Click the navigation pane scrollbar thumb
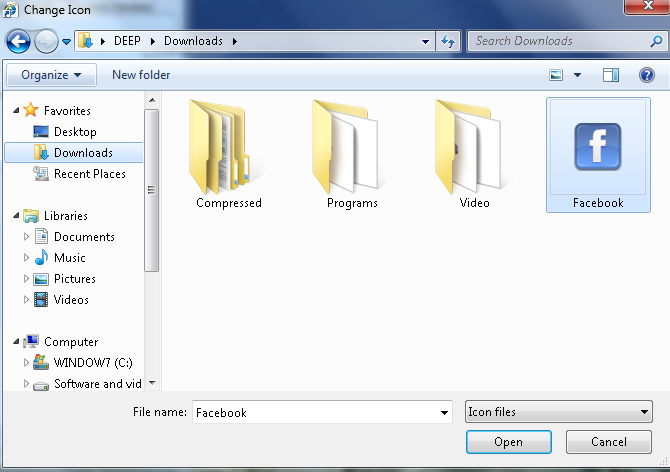This screenshot has height=472, width=670. 151,190
